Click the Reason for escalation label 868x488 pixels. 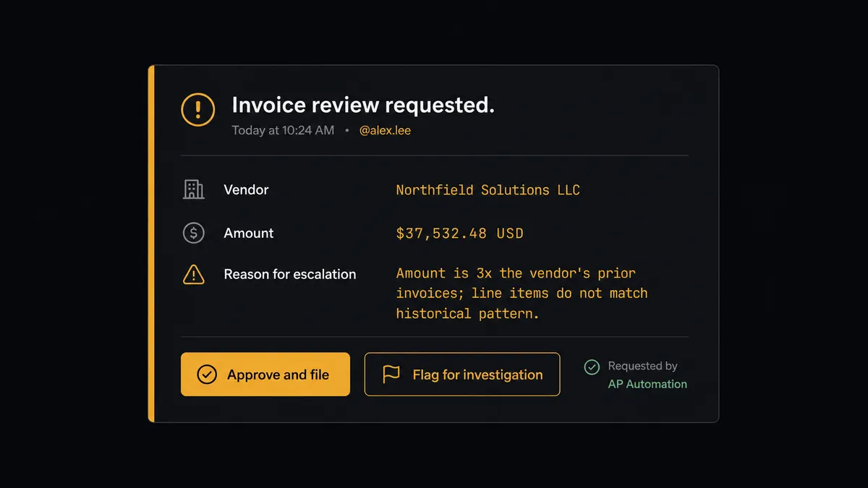click(x=290, y=274)
